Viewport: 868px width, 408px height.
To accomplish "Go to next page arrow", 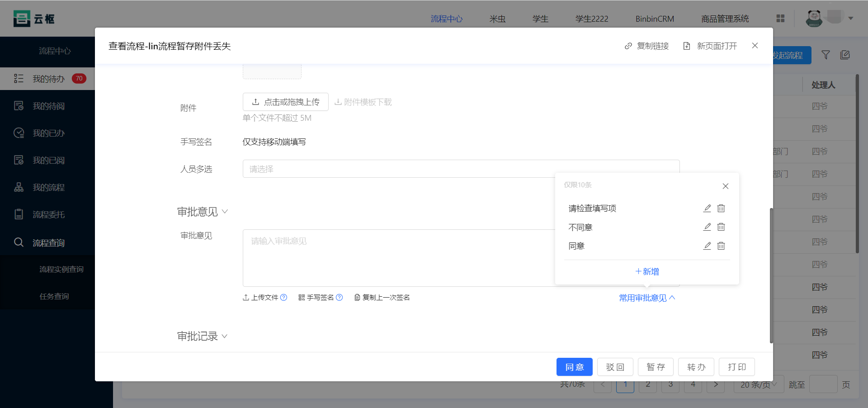I will click(716, 384).
